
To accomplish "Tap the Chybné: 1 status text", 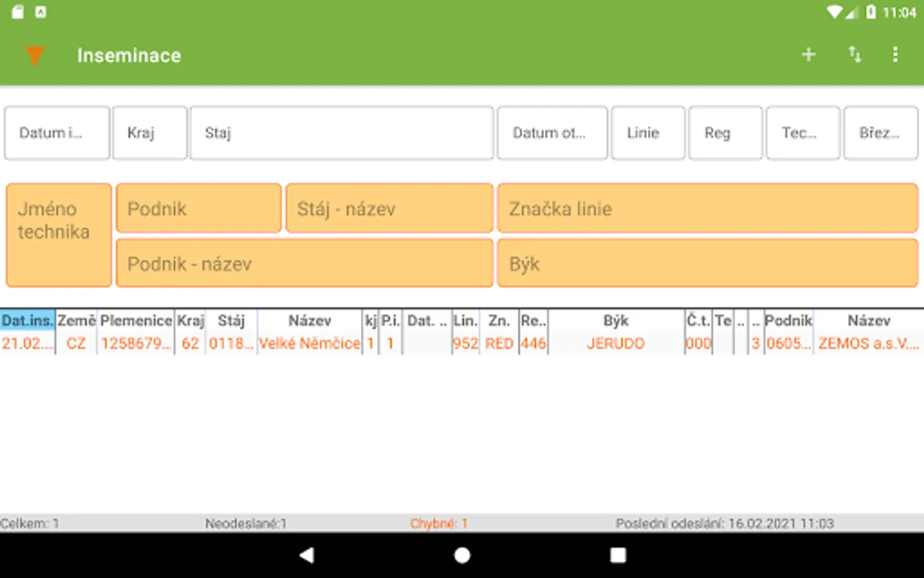I will pos(439,523).
